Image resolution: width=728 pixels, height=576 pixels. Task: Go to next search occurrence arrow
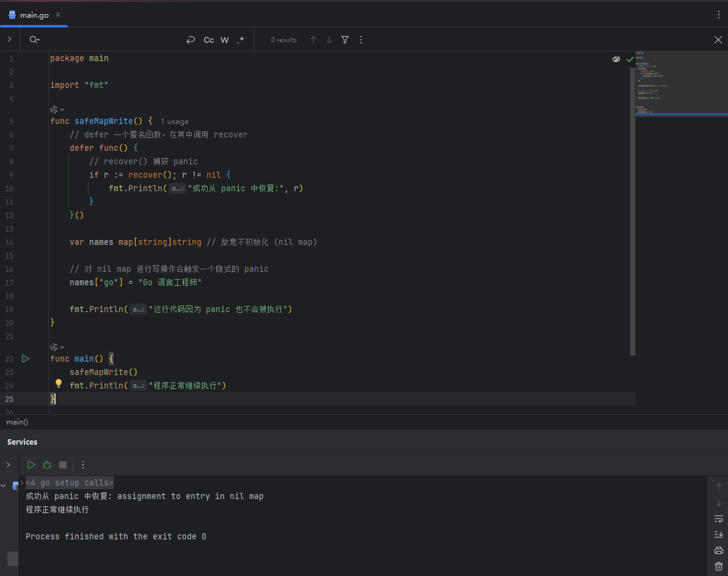click(329, 40)
